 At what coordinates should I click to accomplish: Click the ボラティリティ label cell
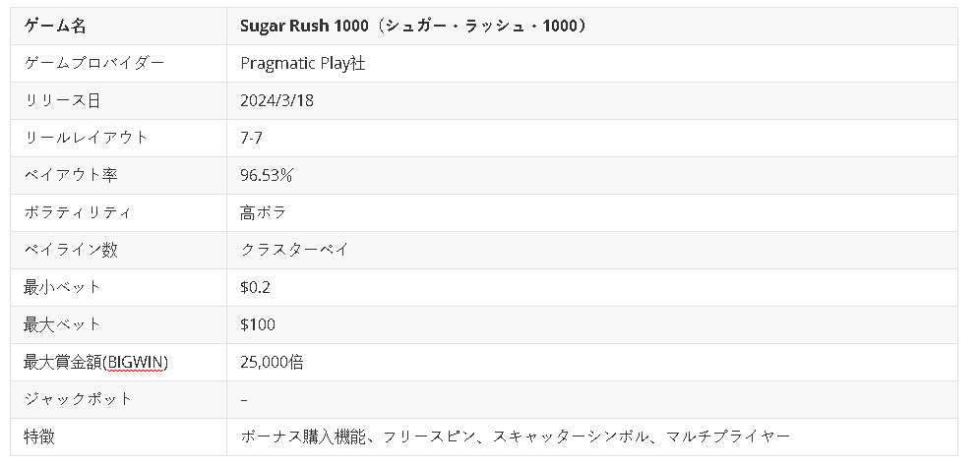(x=78, y=213)
